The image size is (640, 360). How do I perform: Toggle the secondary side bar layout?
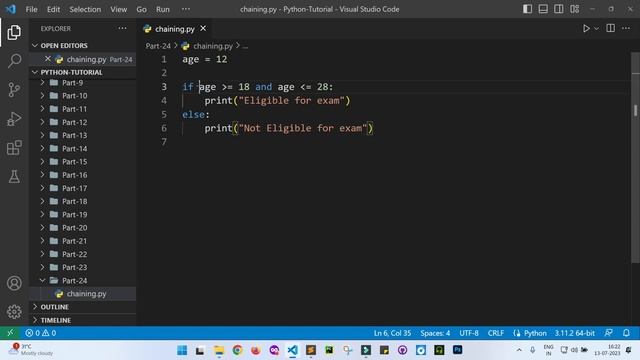click(x=559, y=9)
